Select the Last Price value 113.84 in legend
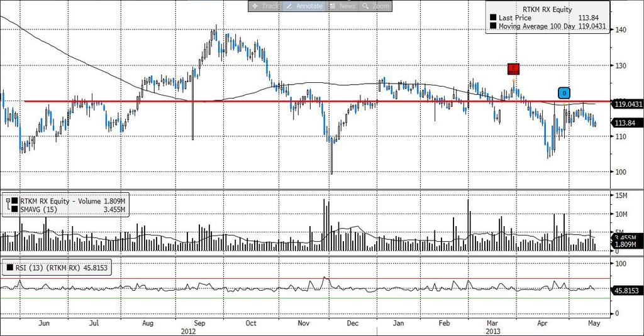This screenshot has height=336, width=644. (589, 18)
